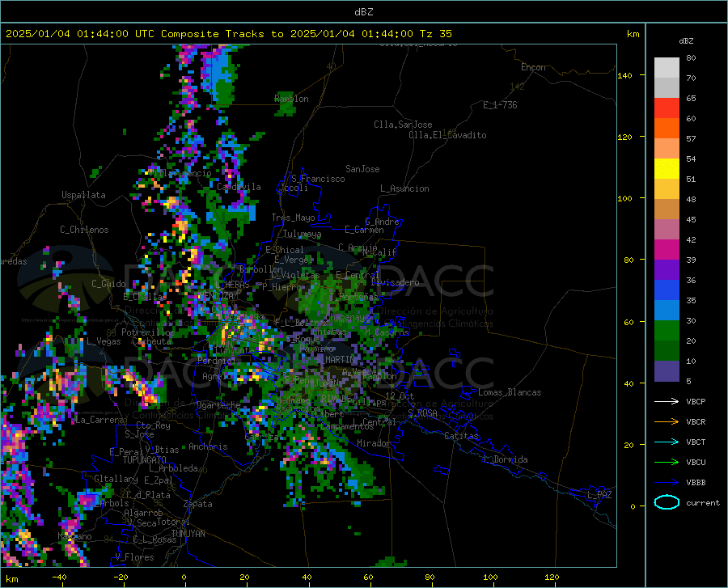Click the Clla.El_Cavadito map label
The height and width of the screenshot is (588, 728).
tap(447, 135)
